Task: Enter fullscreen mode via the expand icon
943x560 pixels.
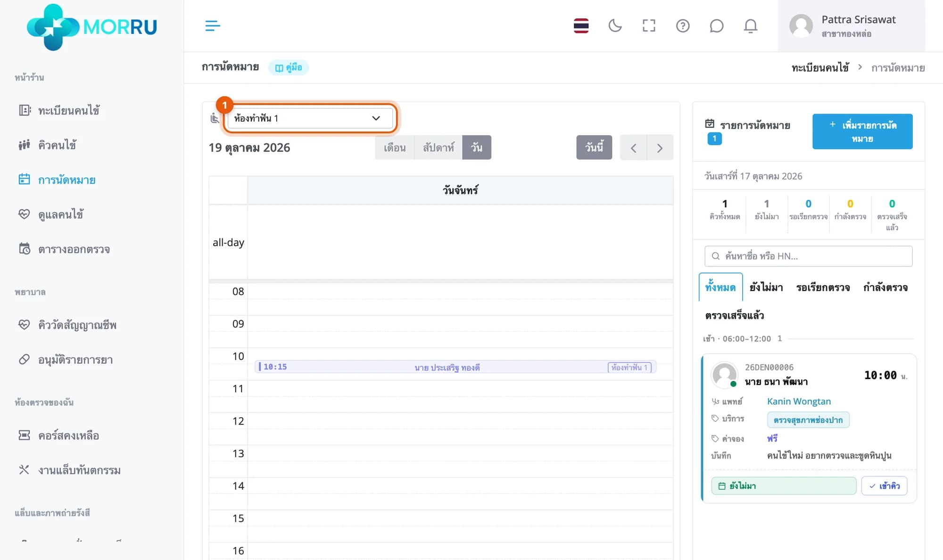Action: pyautogui.click(x=649, y=25)
